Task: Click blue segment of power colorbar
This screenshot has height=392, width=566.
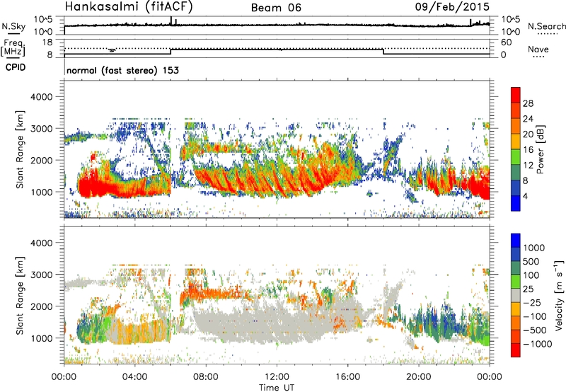Action: pos(516,203)
